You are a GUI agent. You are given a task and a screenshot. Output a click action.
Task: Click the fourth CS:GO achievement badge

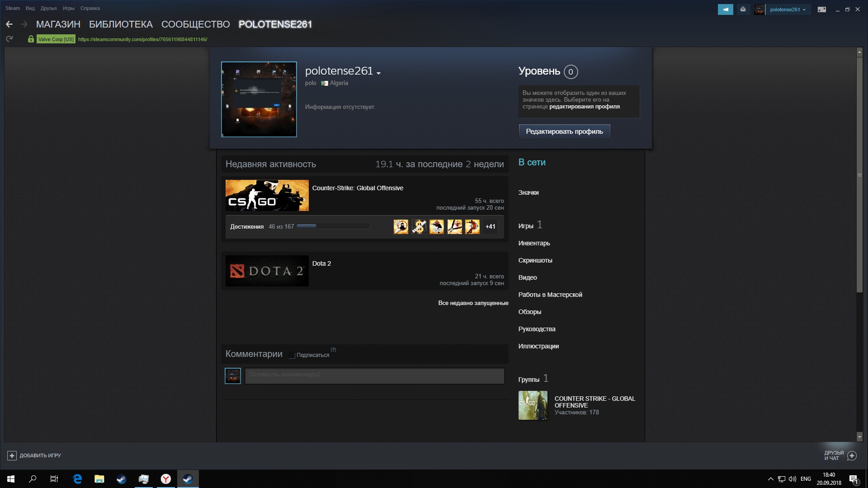point(455,227)
